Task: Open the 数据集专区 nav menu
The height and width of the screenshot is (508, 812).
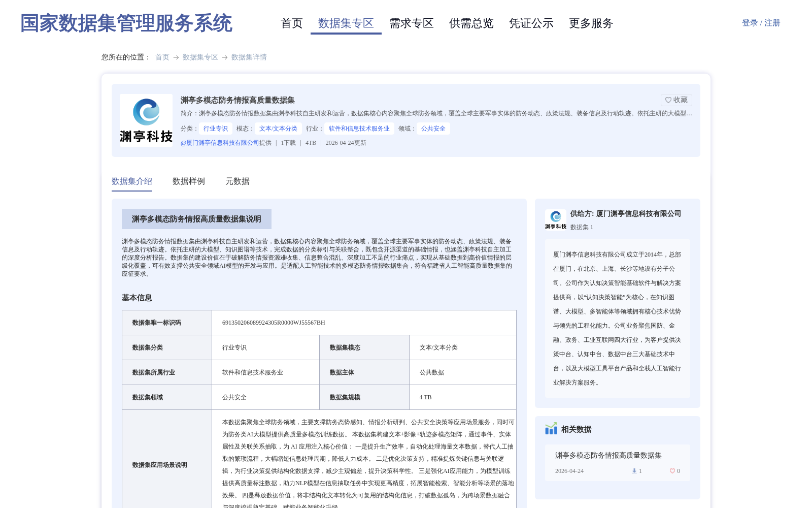Action: [346, 23]
